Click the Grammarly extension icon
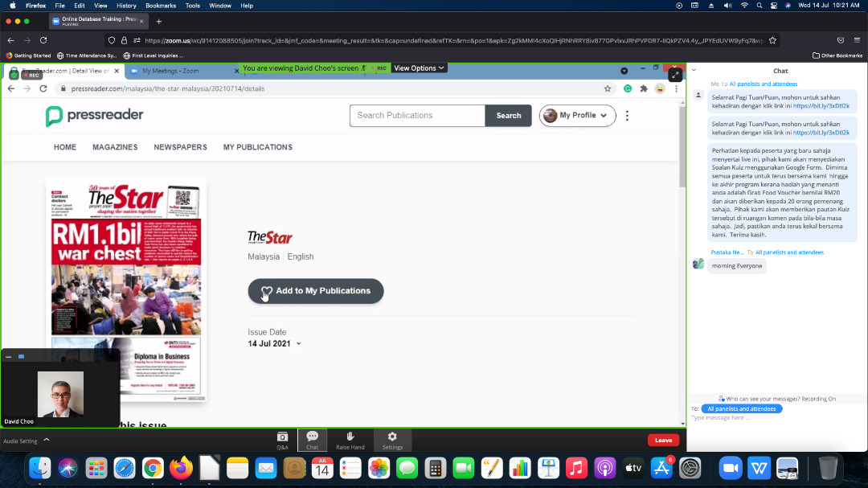868x488 pixels. pyautogui.click(x=627, y=88)
